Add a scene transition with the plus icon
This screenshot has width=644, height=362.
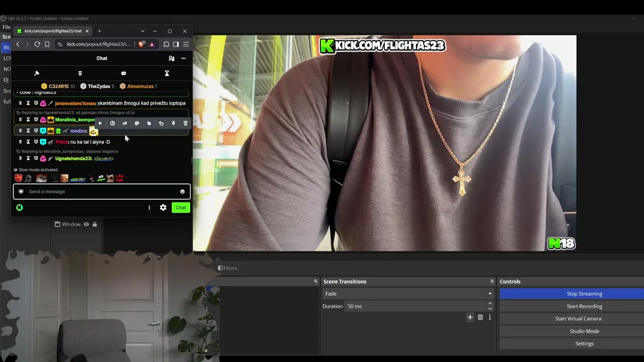click(470, 317)
